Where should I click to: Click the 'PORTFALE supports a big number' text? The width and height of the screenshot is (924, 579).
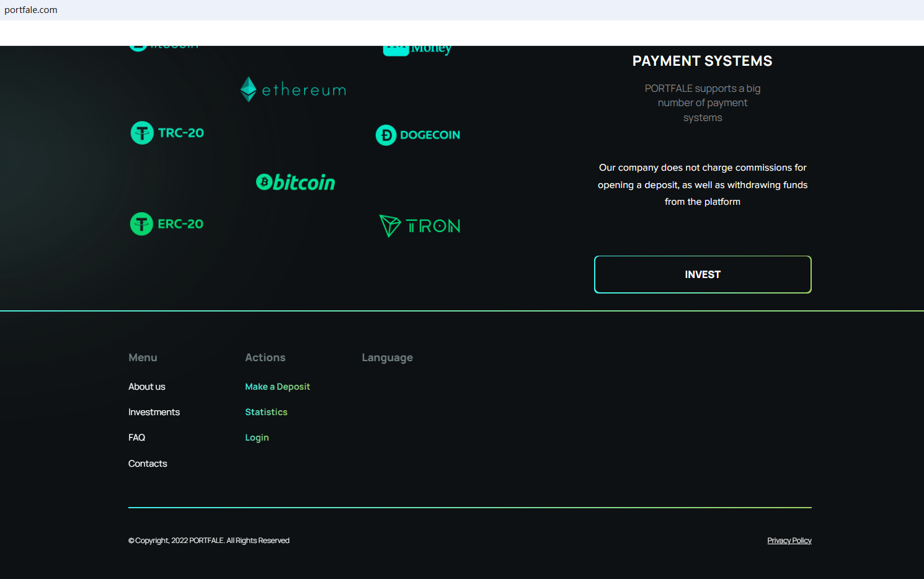coord(703,103)
